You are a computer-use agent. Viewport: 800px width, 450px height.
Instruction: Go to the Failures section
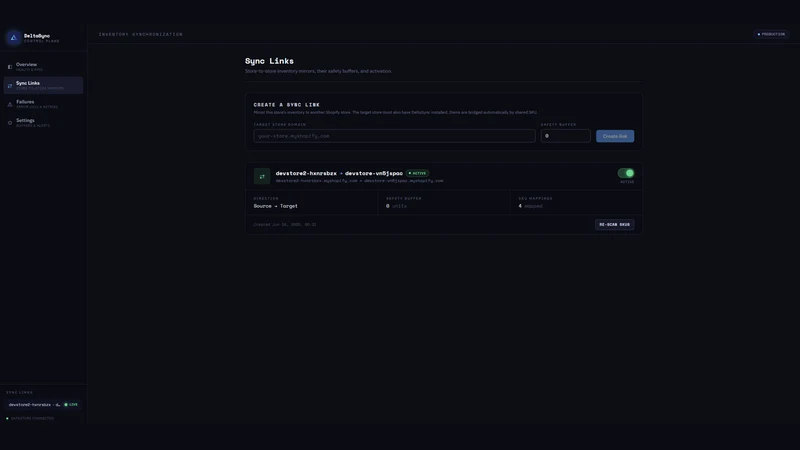point(43,104)
